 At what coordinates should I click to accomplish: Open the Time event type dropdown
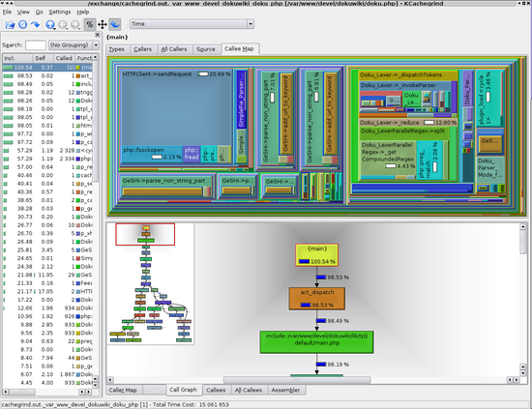192,24
